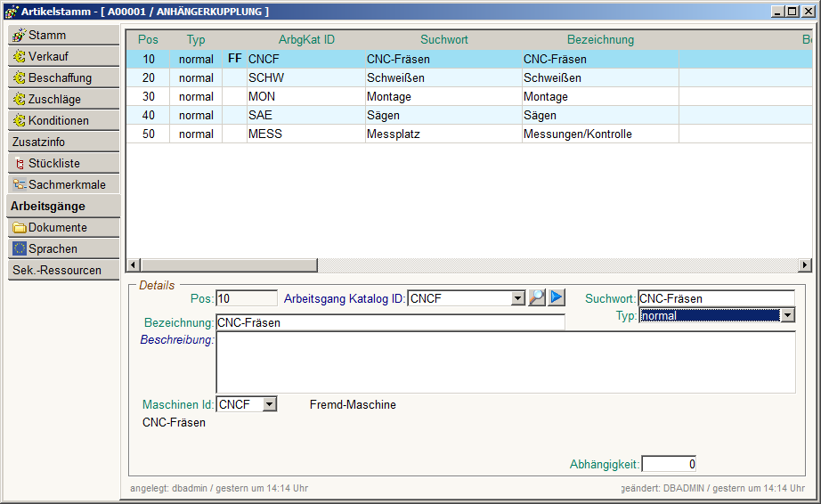Click the Konditionen euro icon

pyautogui.click(x=20, y=121)
